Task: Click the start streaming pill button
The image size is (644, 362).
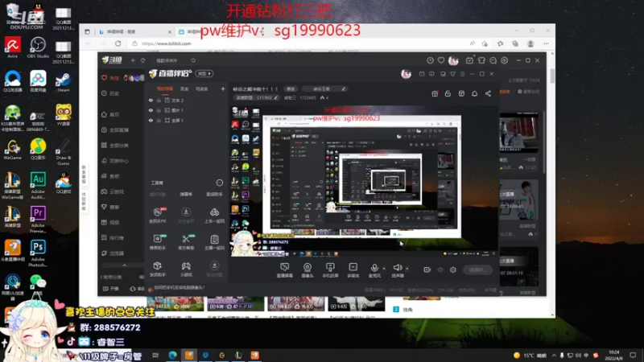Action: point(478,269)
